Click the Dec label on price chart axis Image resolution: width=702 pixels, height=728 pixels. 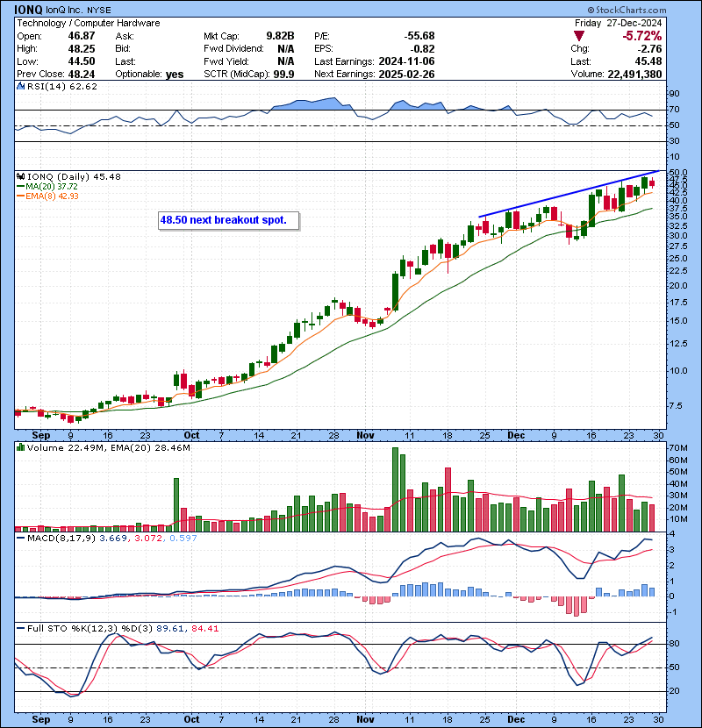516,436
